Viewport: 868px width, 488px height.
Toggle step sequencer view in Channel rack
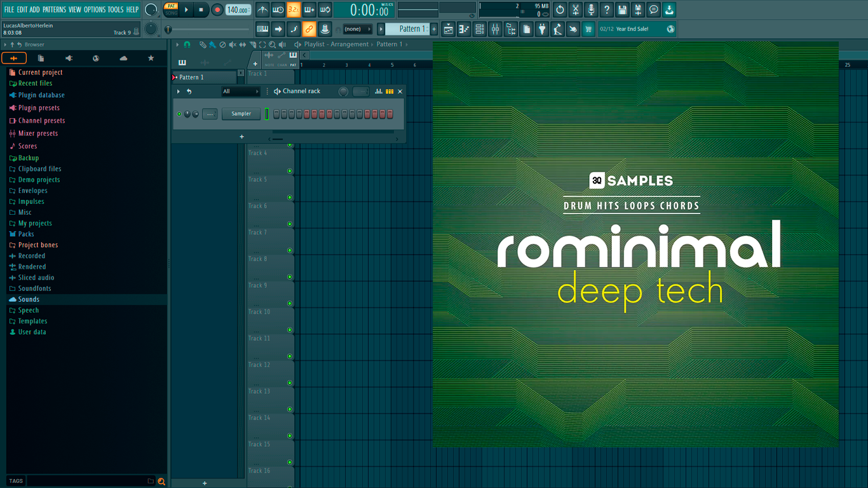390,91
